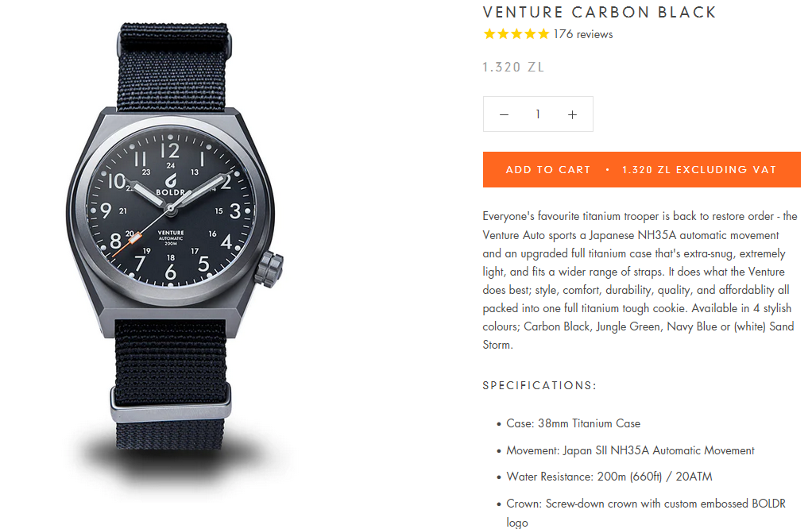Add the Venture Carbon Black to cart
The image size is (812, 529).
click(x=642, y=169)
